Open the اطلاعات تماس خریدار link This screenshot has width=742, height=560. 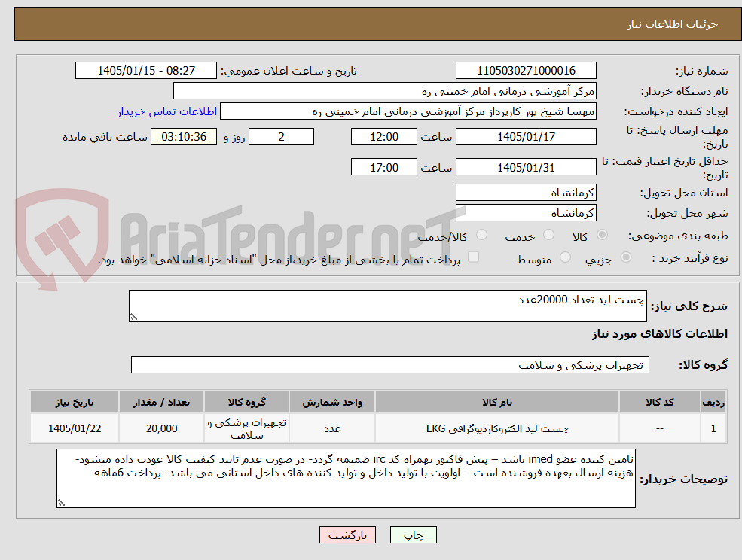point(167,111)
